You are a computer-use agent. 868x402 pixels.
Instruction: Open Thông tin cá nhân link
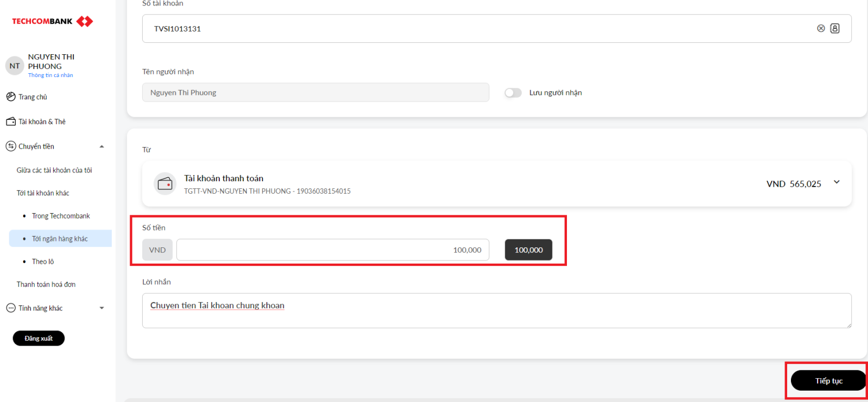(x=50, y=75)
